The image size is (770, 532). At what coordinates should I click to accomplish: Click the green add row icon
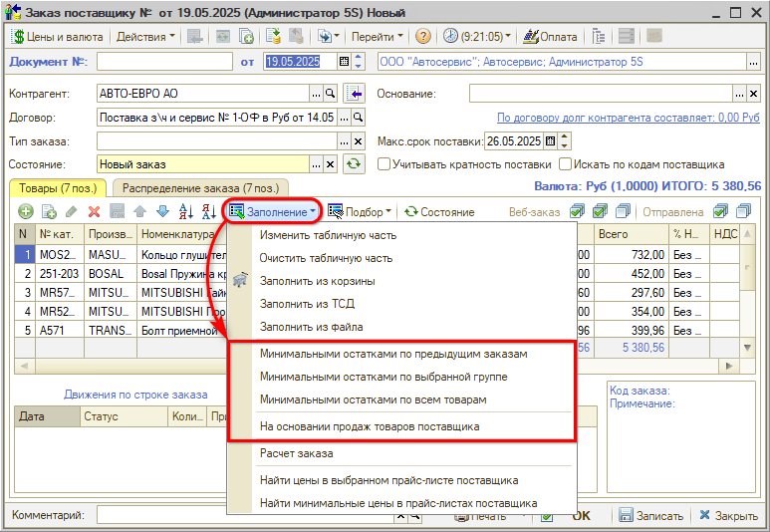click(x=25, y=211)
